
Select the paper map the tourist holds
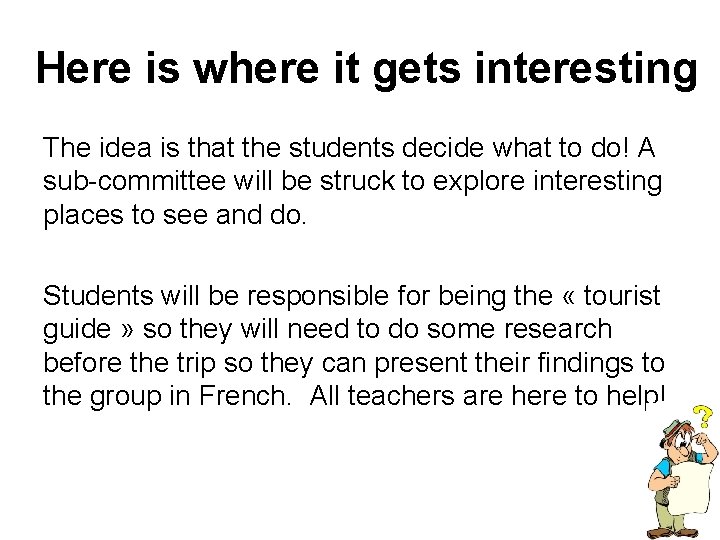coord(693,488)
